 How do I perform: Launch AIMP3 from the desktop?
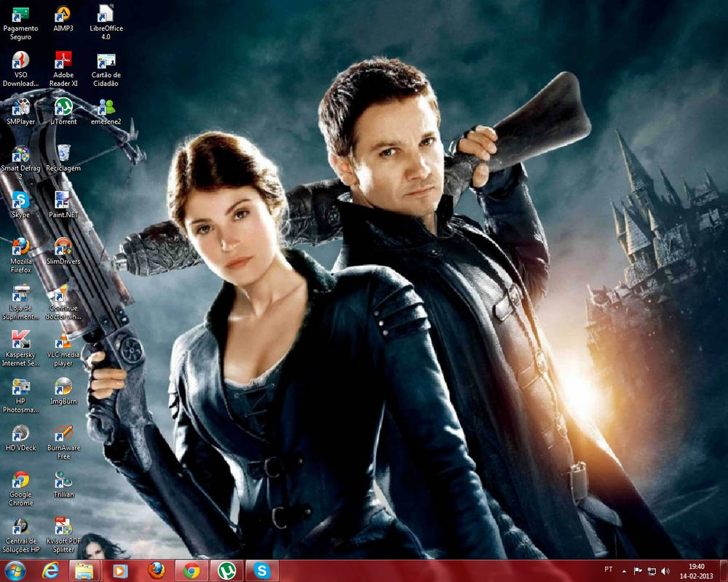point(63,19)
